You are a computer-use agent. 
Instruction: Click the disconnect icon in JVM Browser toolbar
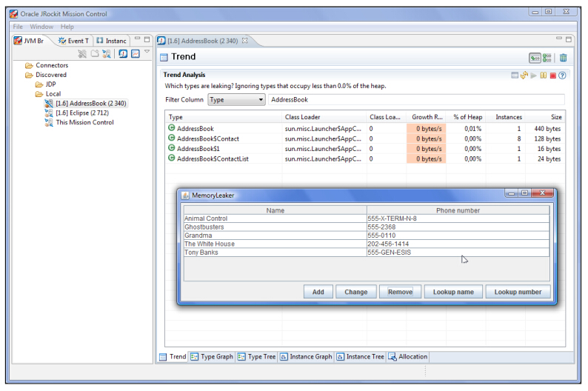tap(82, 54)
